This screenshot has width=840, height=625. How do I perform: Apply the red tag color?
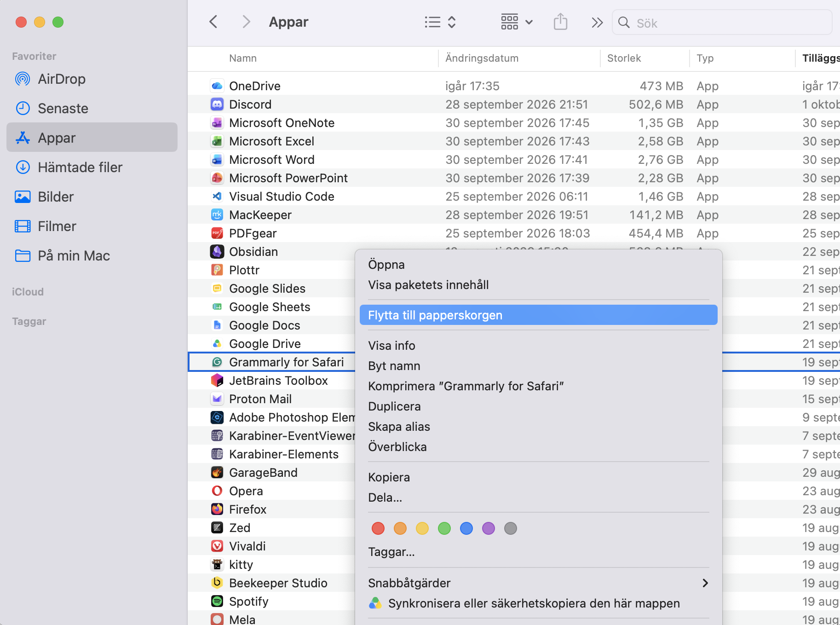click(x=378, y=528)
